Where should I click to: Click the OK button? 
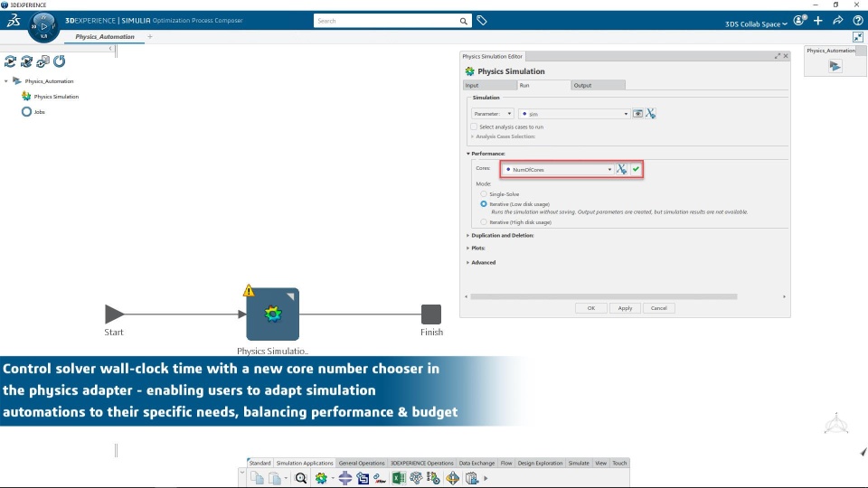590,308
